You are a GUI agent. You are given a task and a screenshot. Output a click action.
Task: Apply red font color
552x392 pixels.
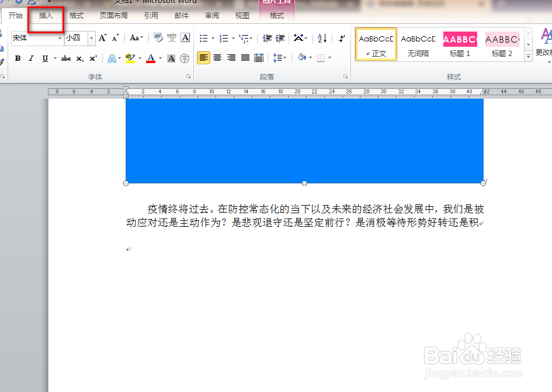click(x=151, y=58)
